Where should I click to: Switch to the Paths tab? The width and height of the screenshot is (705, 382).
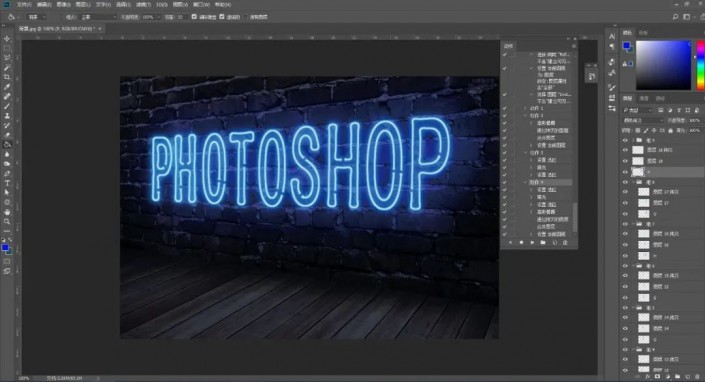pos(660,98)
